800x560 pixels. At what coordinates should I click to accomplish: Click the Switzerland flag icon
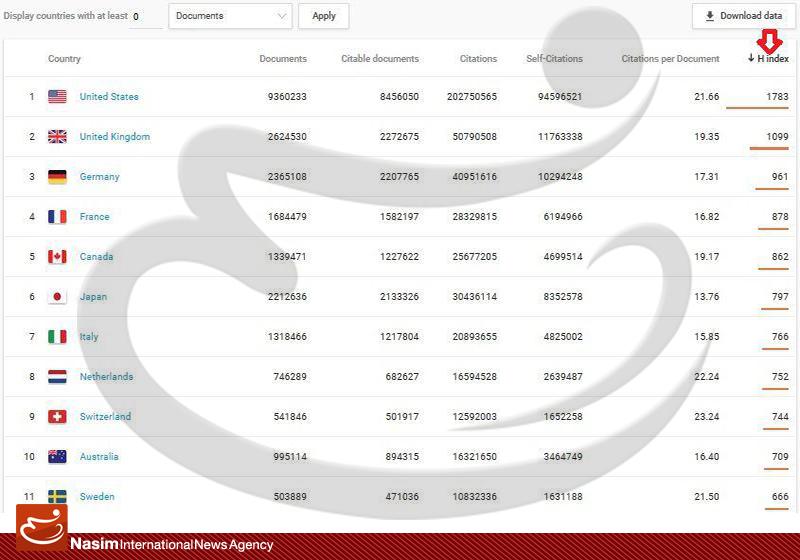(x=57, y=417)
